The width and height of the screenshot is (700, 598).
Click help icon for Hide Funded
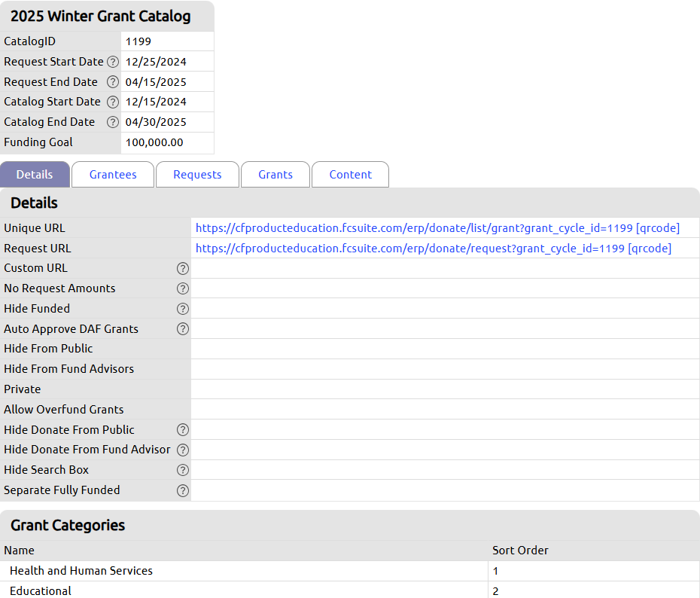click(x=183, y=309)
